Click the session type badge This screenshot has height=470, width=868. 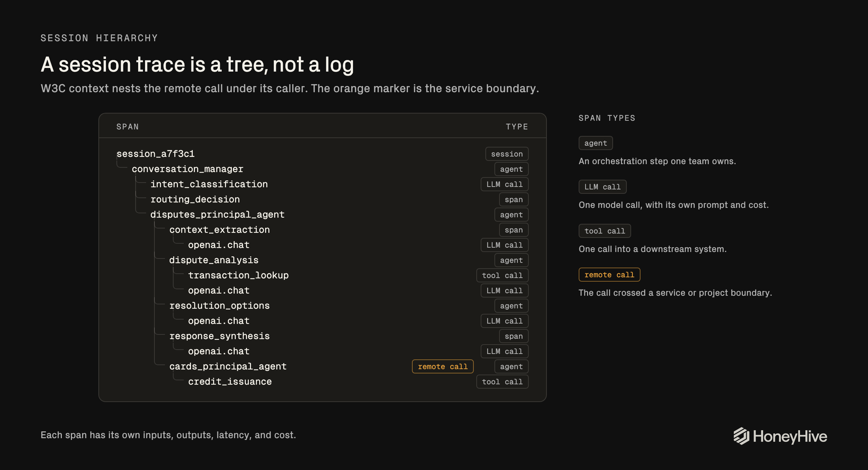[x=507, y=154]
